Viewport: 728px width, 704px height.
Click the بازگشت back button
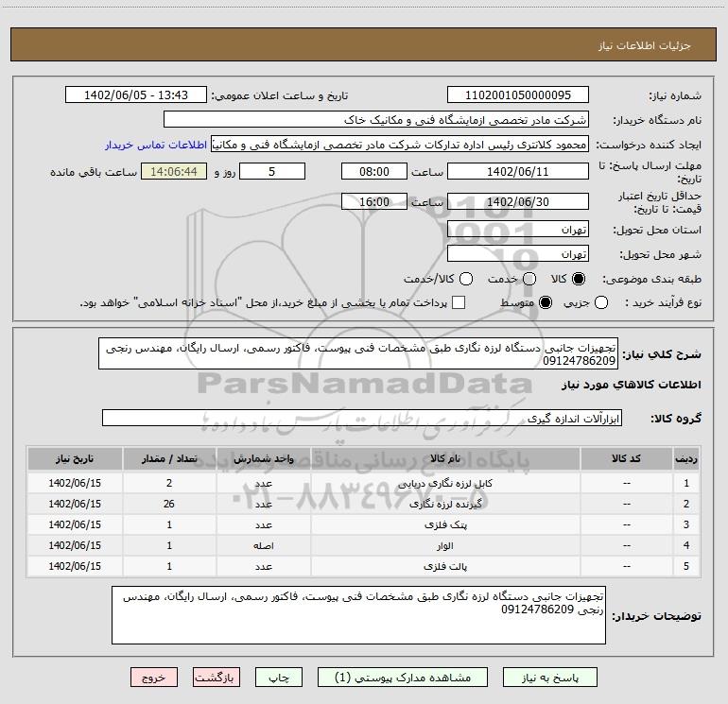[x=217, y=678]
